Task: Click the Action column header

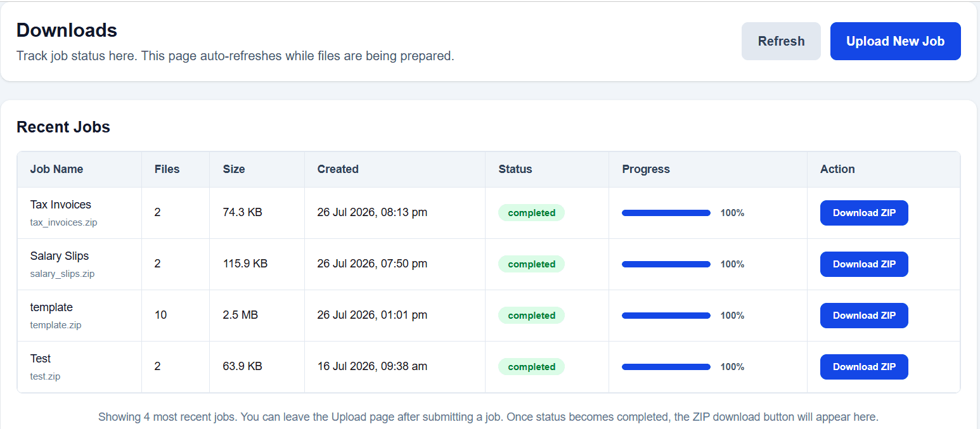Action: coord(837,169)
